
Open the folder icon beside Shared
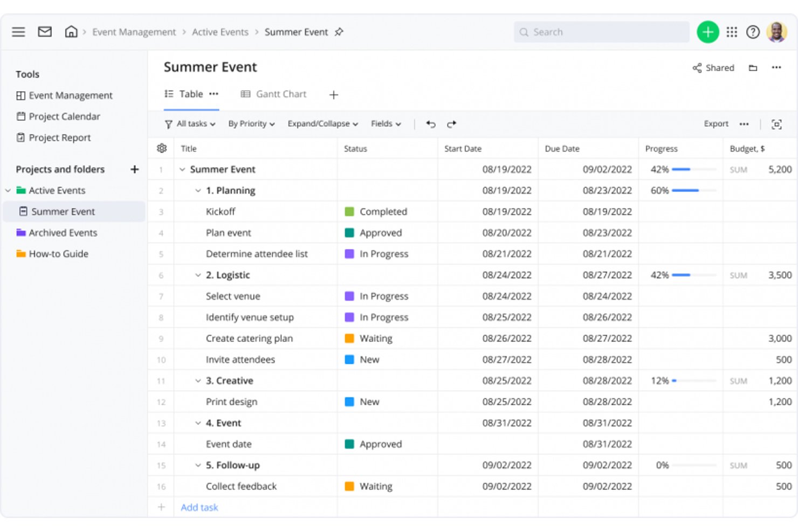753,68
